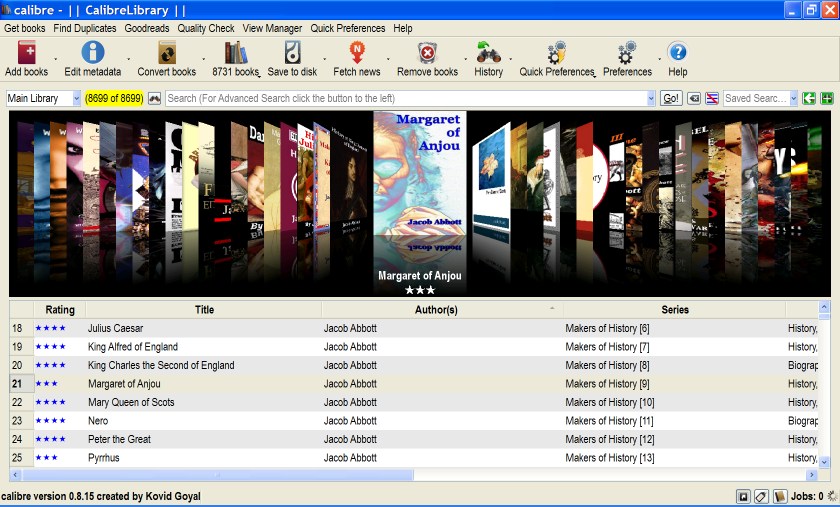
Task: Expand the Edit metadata dropdown arrow
Action: point(129,59)
